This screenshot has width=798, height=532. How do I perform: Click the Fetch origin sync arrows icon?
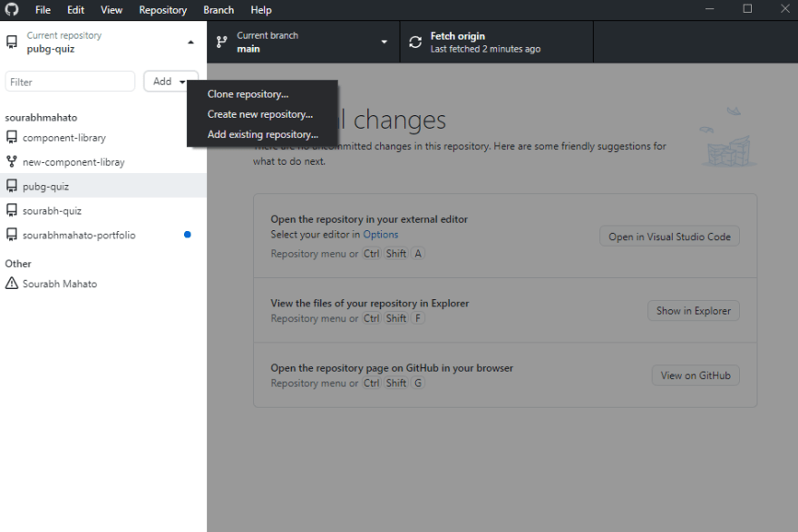coord(415,43)
